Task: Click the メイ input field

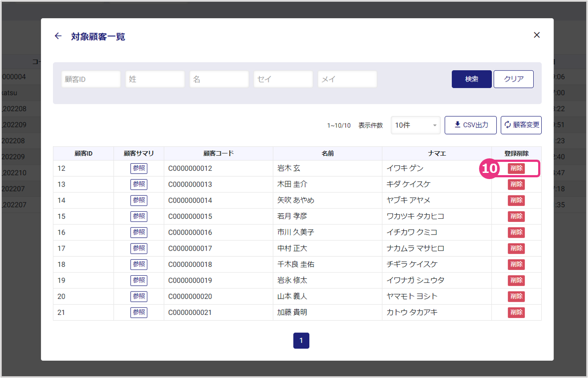Action: point(347,79)
